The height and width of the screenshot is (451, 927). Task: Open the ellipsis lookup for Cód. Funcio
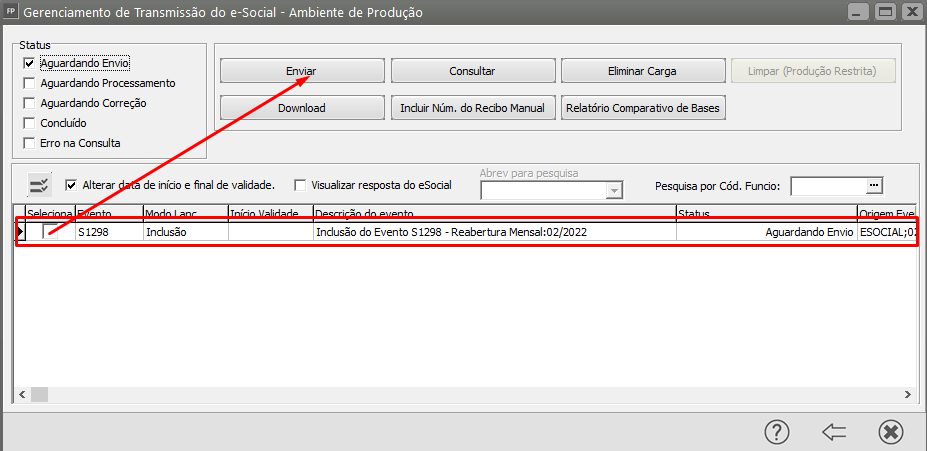875,186
